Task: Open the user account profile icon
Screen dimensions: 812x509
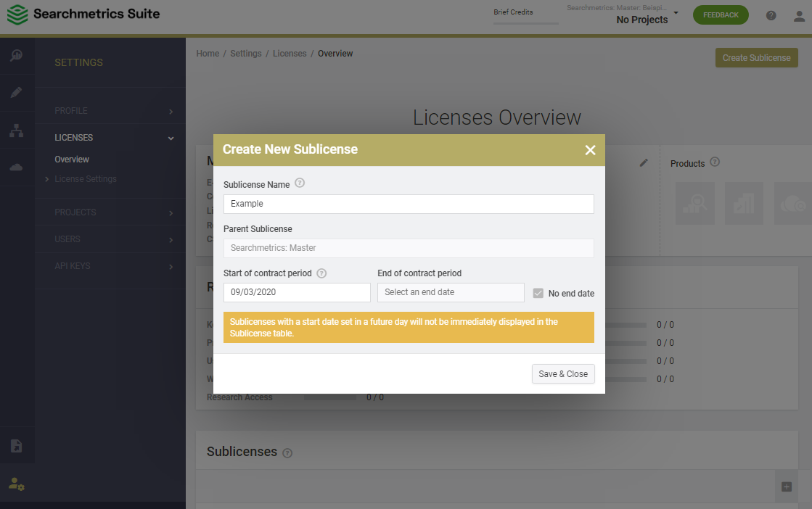Action: [x=799, y=16]
